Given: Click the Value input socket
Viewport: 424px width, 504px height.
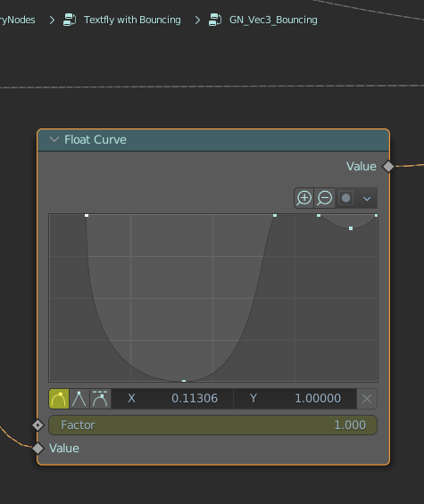Looking at the screenshot, I should tap(38, 449).
